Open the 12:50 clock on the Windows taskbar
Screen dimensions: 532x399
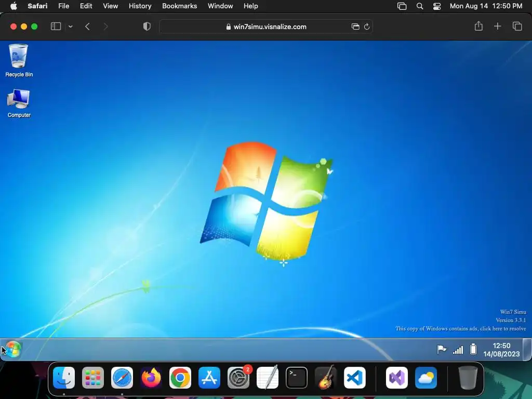click(501, 350)
